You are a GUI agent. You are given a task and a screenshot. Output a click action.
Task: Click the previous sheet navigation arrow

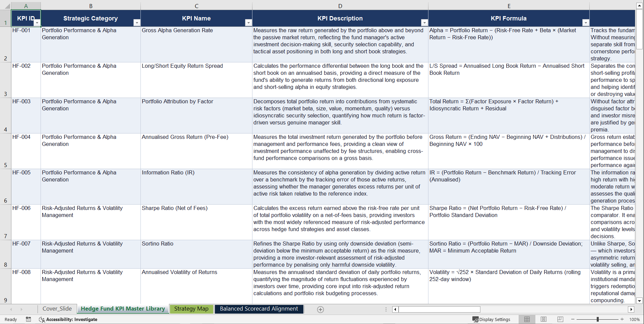click(x=11, y=309)
